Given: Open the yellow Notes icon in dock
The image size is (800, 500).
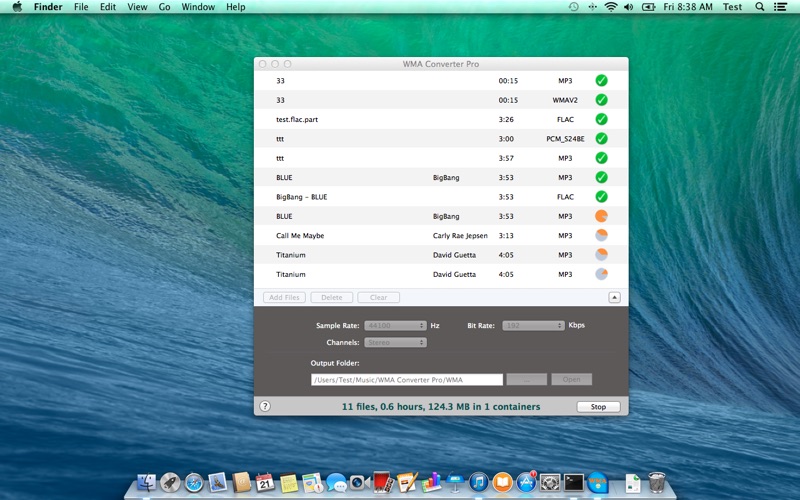Looking at the screenshot, I should pyautogui.click(x=289, y=482).
